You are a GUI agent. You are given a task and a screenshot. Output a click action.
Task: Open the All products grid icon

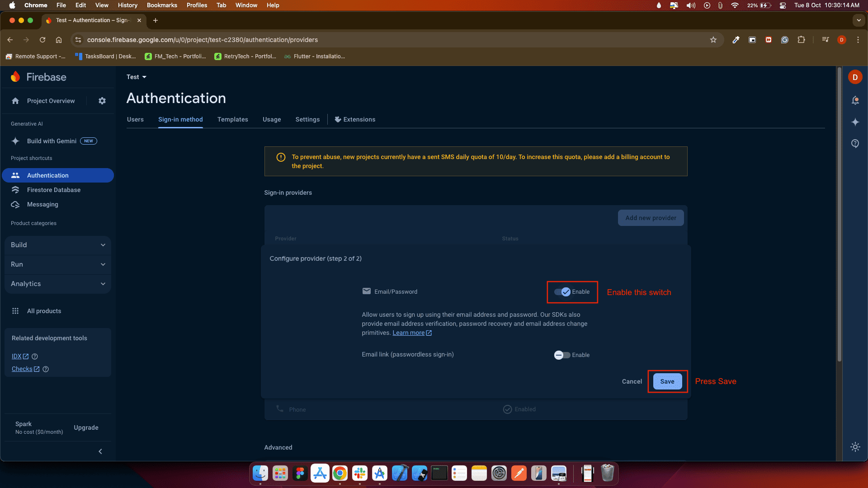click(x=15, y=311)
